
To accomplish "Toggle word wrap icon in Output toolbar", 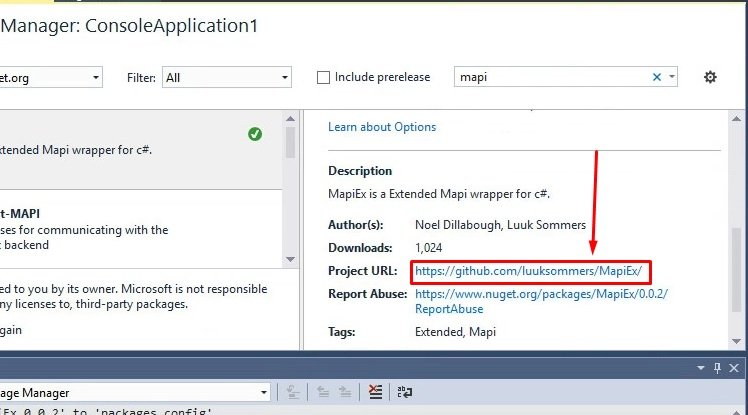I will [x=405, y=392].
